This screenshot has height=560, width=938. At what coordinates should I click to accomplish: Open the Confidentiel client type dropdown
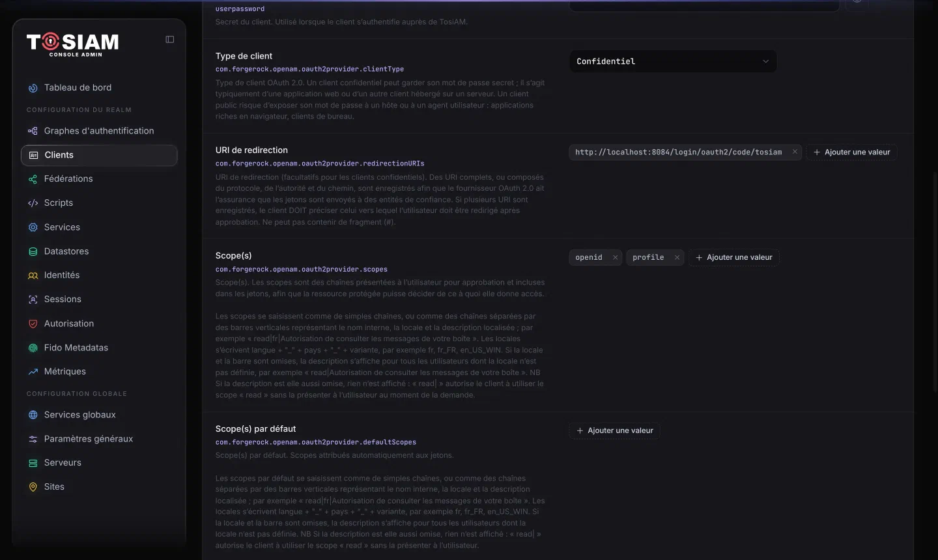click(x=673, y=61)
